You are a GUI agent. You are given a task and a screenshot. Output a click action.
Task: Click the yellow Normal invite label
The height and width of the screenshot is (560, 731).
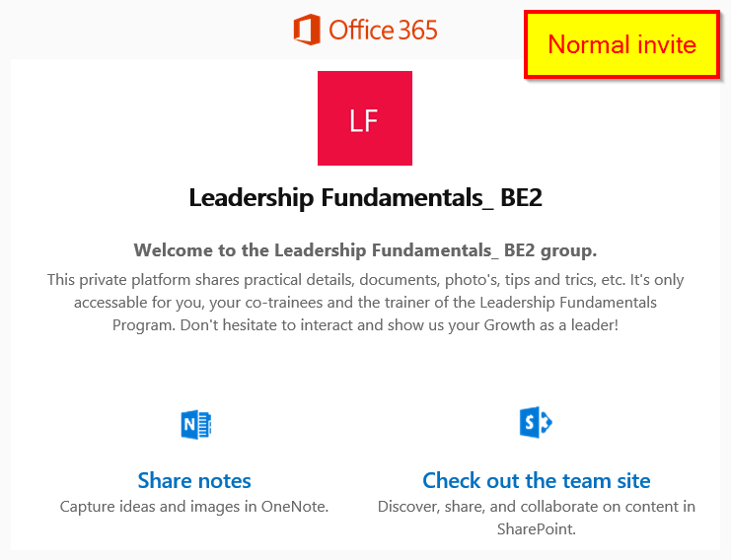621,45
